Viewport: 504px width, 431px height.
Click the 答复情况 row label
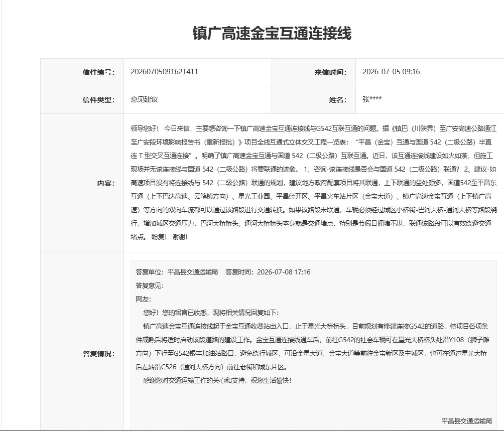98,354
